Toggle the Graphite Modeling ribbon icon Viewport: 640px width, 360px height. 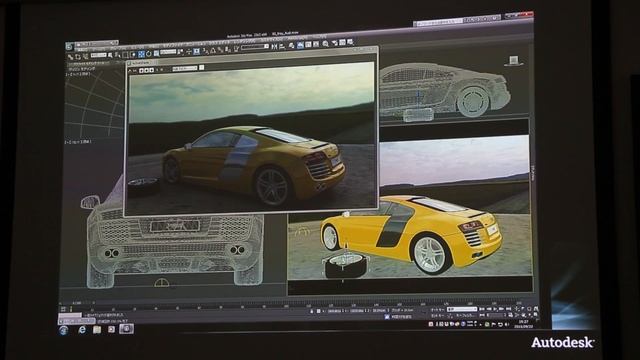click(x=300, y=45)
